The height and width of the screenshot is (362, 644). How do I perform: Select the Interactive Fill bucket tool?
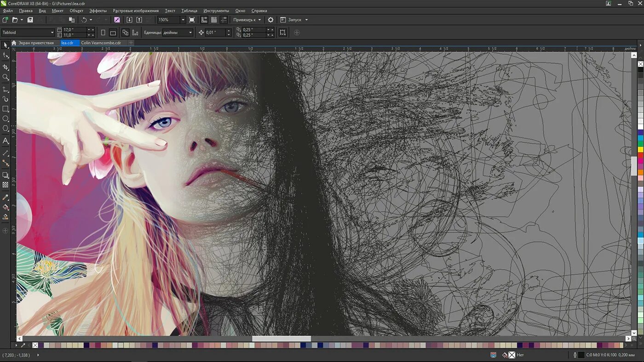pos(6,207)
